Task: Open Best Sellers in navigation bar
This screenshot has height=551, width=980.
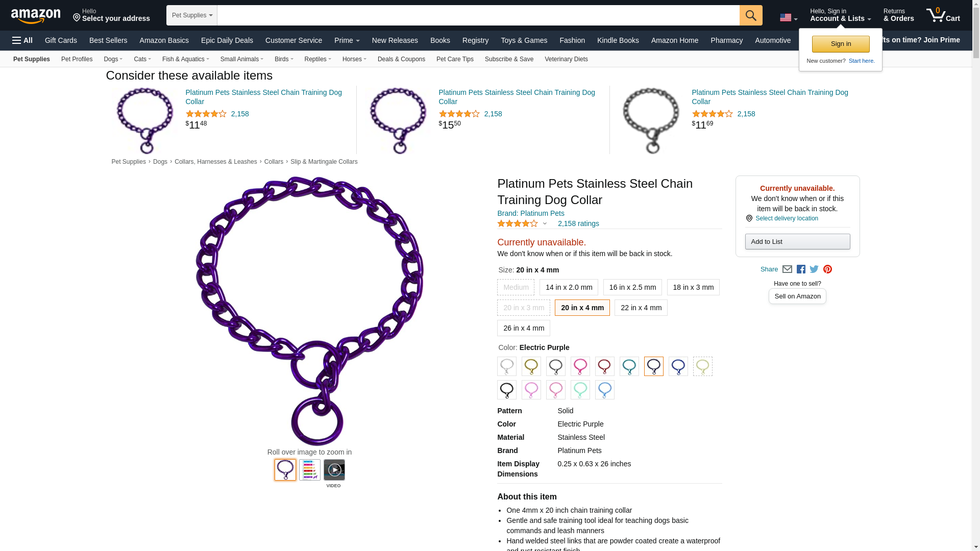Action: pyautogui.click(x=108, y=40)
